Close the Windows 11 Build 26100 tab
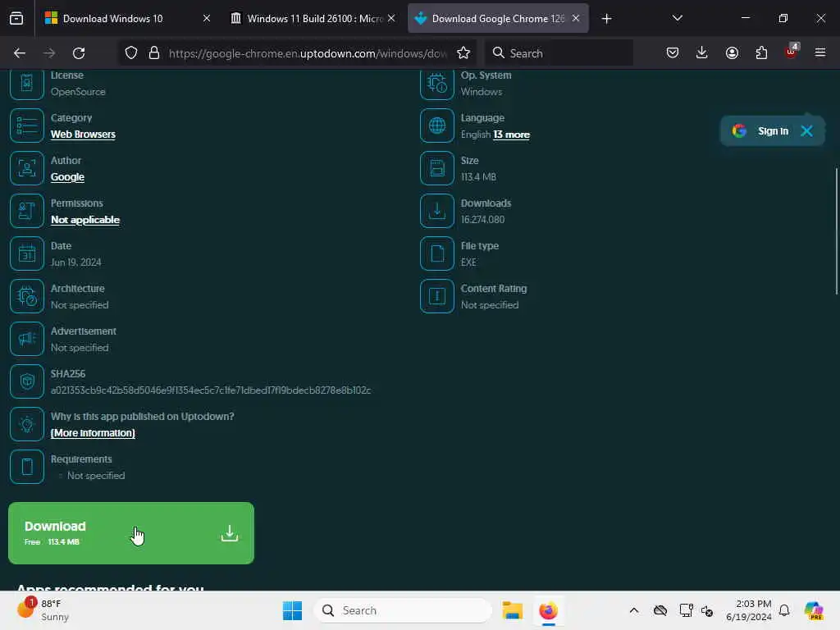Viewport: 840px width, 630px height. (391, 18)
